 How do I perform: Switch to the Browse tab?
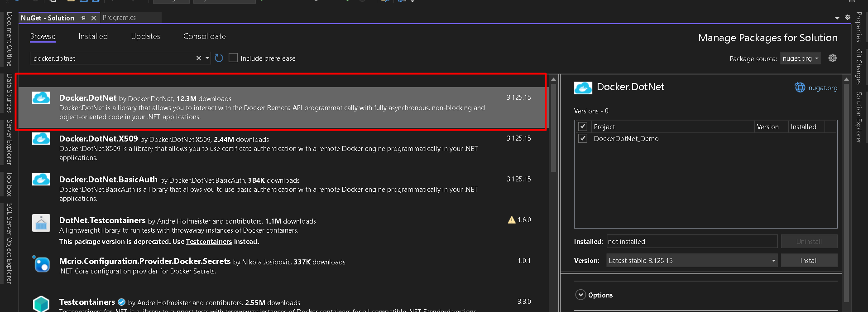[43, 36]
